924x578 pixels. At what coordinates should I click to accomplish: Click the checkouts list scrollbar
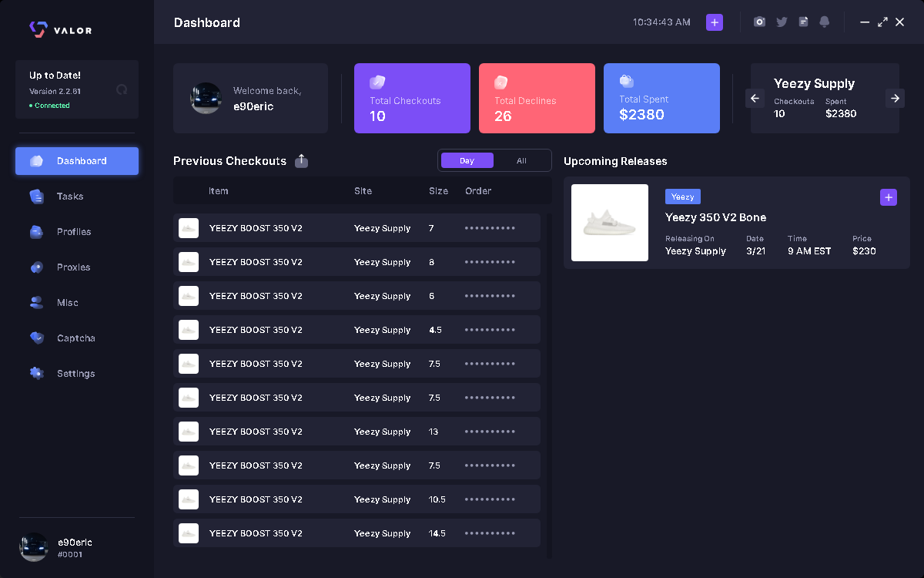[x=549, y=385]
